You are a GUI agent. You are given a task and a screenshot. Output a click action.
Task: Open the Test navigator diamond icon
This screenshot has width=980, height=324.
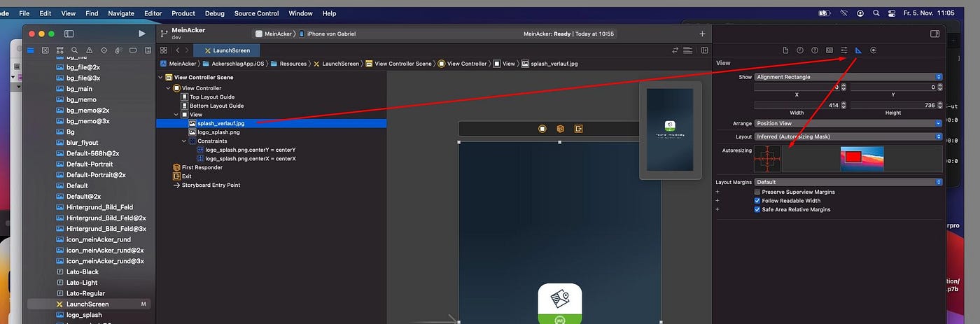[104, 50]
